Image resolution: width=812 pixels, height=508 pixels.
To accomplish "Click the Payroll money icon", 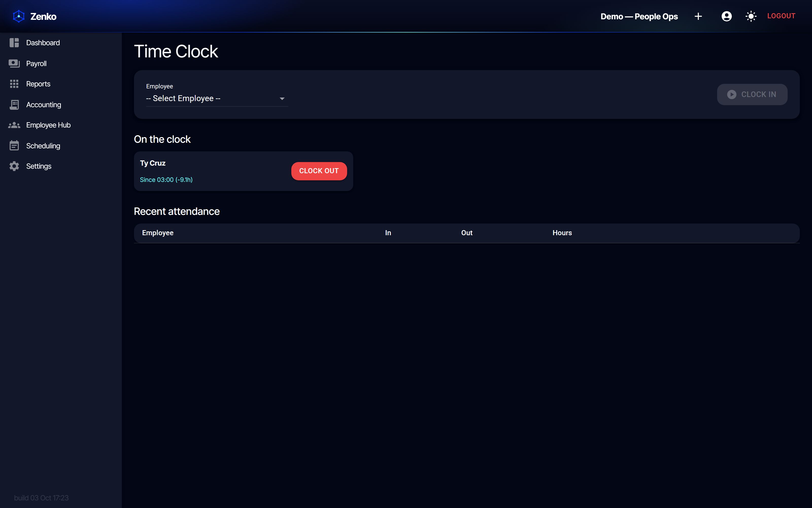I will 14,63.
